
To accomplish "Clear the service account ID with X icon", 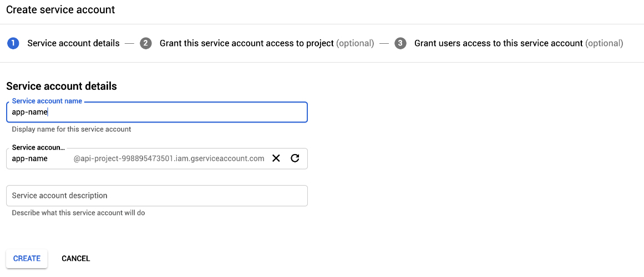I will 276,158.
